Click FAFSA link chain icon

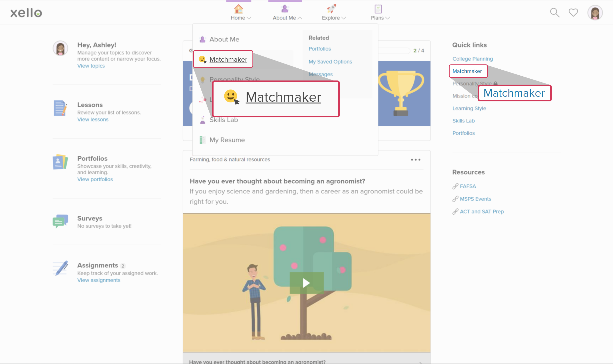pyautogui.click(x=455, y=186)
